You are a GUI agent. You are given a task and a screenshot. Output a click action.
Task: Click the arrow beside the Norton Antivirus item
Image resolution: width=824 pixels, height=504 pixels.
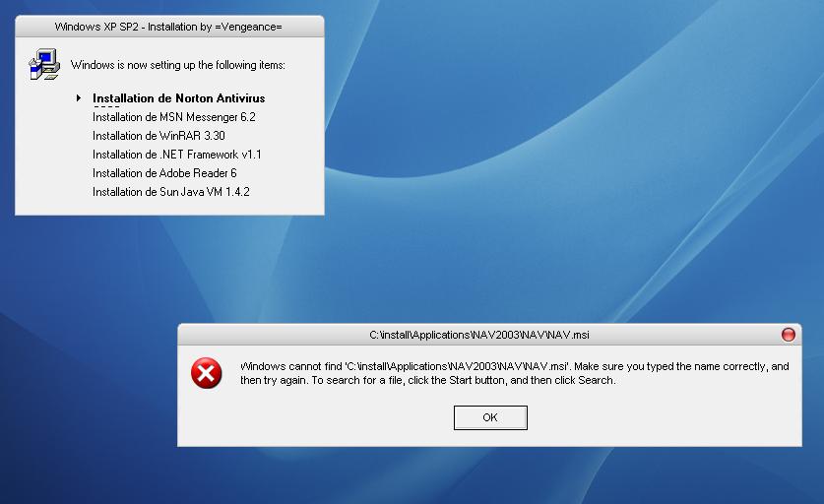click(x=79, y=97)
